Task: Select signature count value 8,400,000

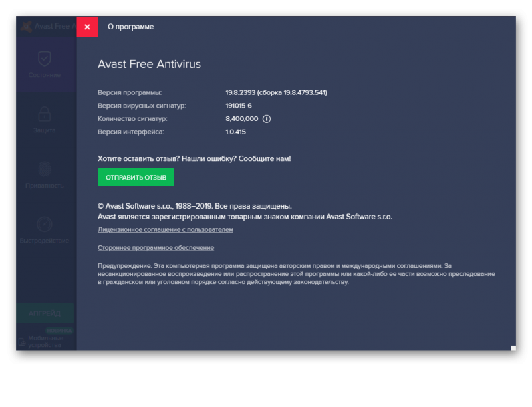Action: (241, 118)
